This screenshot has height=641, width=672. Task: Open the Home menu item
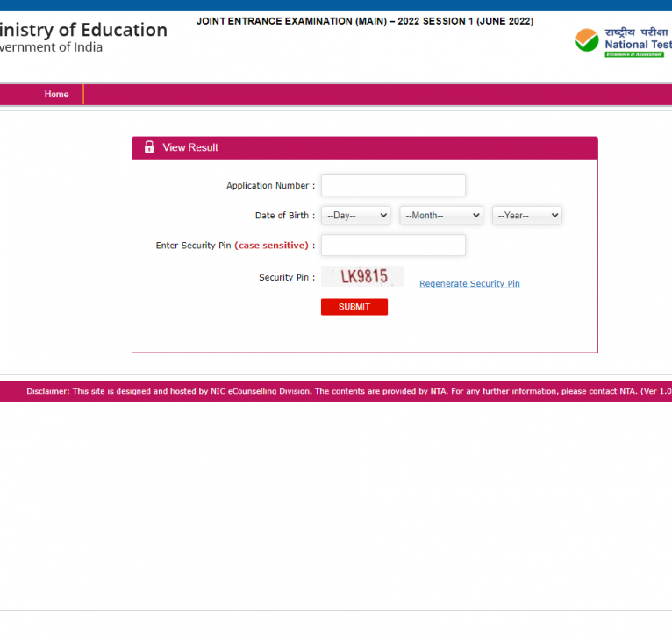point(56,95)
